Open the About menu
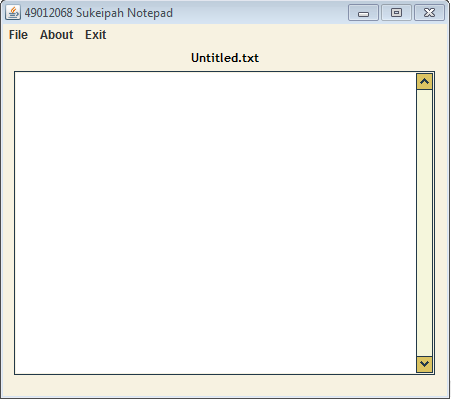 tap(56, 35)
